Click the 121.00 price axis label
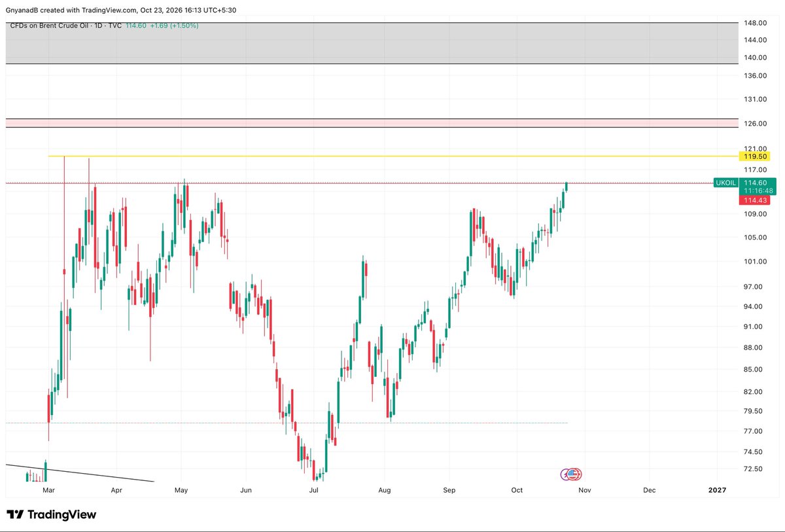785x532 pixels. pos(754,149)
